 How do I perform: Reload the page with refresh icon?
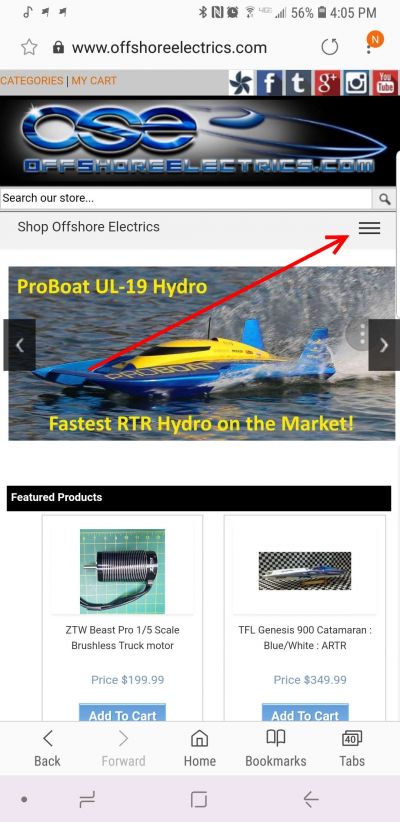[330, 48]
